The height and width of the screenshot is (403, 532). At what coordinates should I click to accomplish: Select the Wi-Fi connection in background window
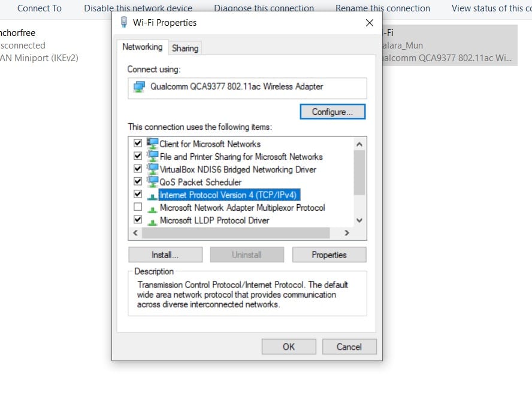pyautogui.click(x=450, y=45)
